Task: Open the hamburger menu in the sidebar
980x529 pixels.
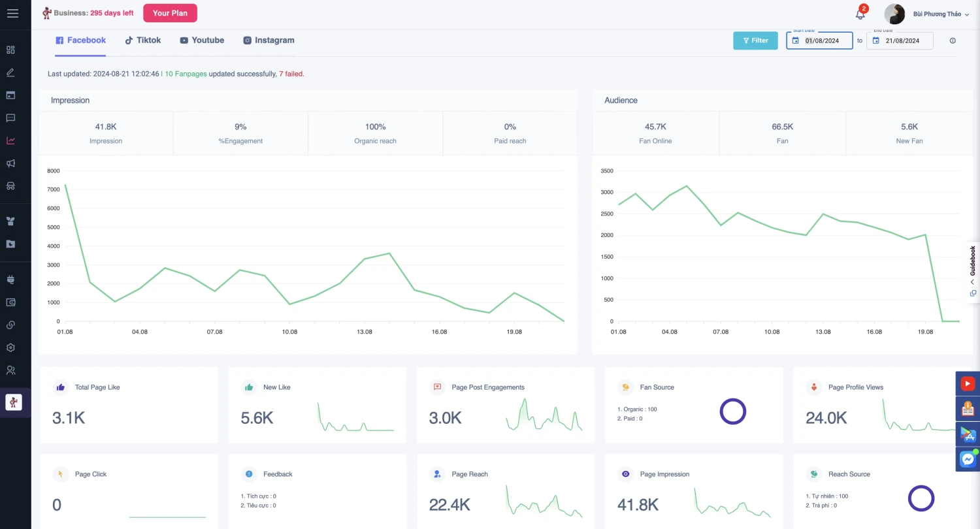Action: (x=12, y=13)
